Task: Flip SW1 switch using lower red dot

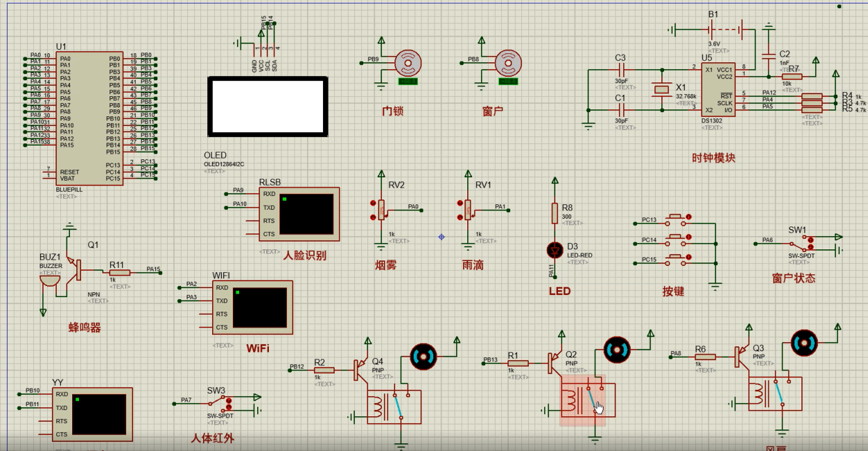Action: 810,247
